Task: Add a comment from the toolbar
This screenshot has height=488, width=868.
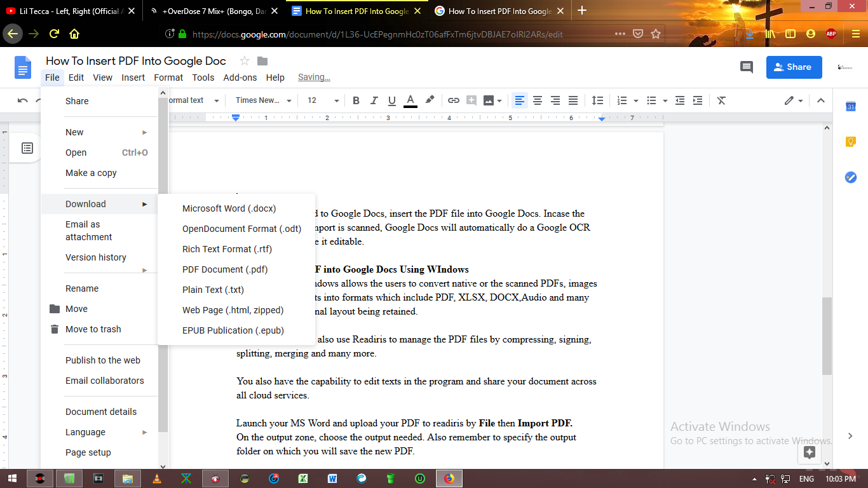Action: [471, 100]
